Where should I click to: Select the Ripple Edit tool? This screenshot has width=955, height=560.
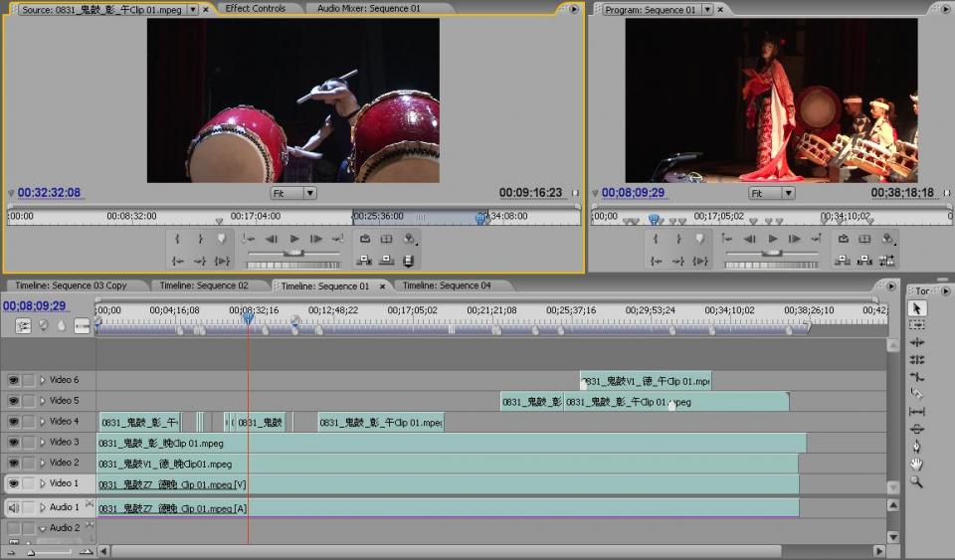[916, 342]
